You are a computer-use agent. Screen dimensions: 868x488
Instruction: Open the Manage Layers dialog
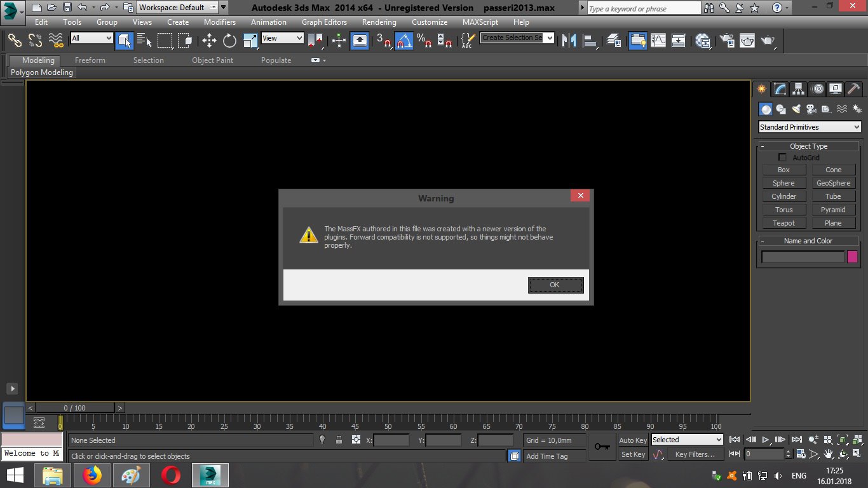[614, 41]
